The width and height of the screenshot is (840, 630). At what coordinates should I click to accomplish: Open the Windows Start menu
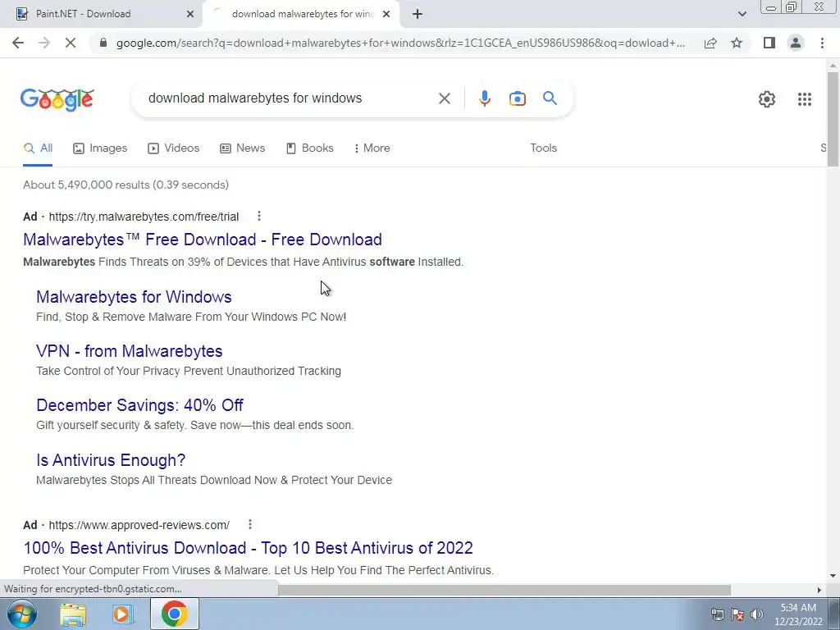pos(21,614)
